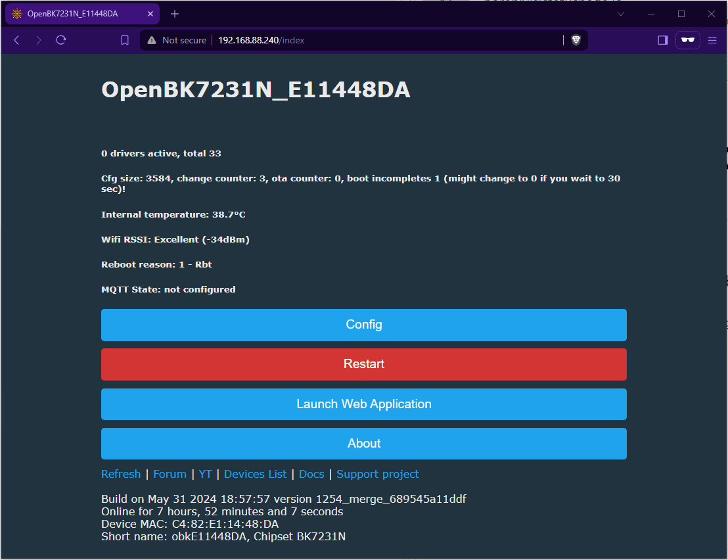Image resolution: width=728 pixels, height=560 pixels.
Task: Click the 'Short name: obkE11448DA' line
Action: (223, 537)
